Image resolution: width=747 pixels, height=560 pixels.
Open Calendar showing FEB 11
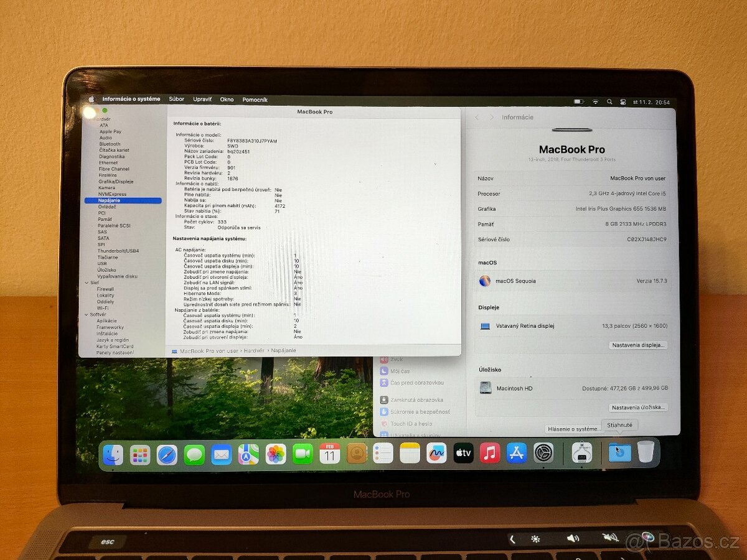tap(329, 453)
